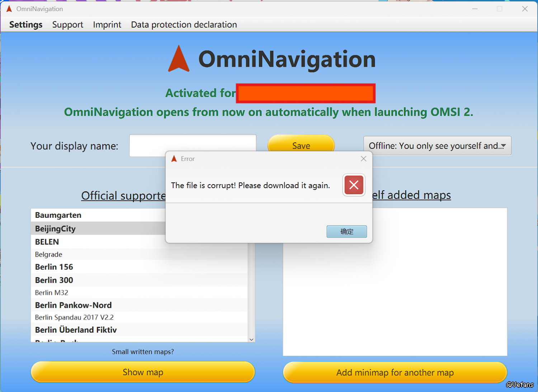Click the Error dialog title icon
538x392 pixels.
click(174, 159)
